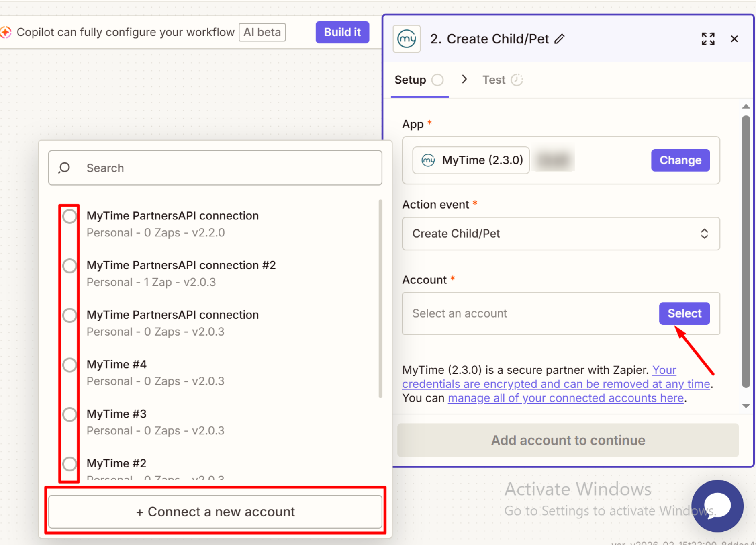756x545 pixels.
Task: Click the Build it button
Action: tap(342, 32)
